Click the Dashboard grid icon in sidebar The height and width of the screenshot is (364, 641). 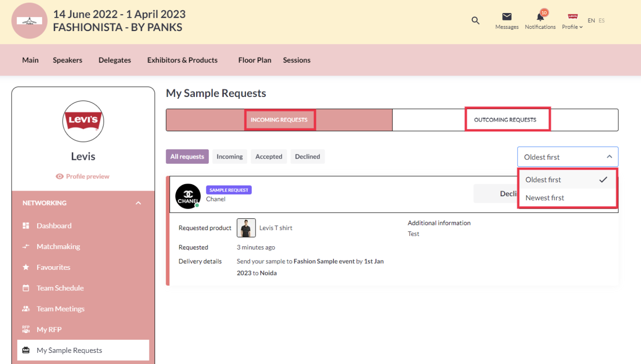[x=26, y=226]
